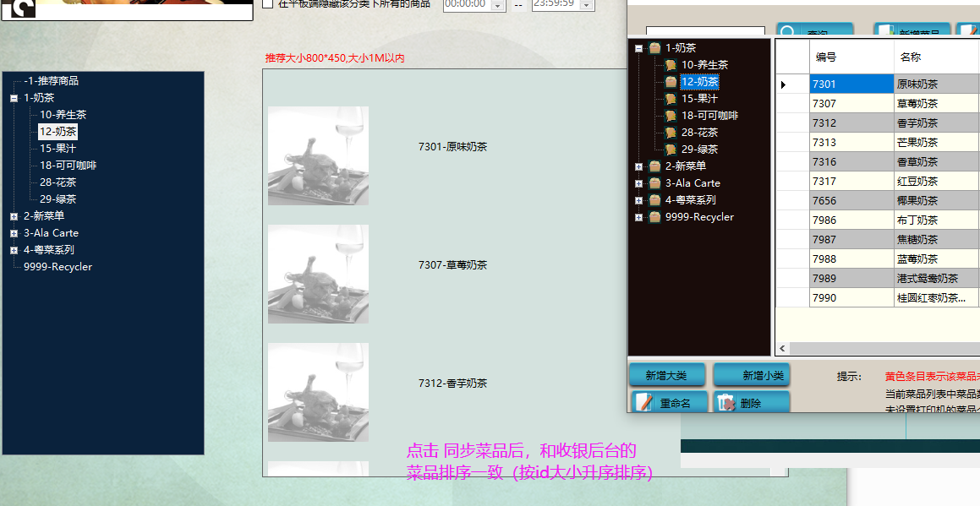Viewport: 980px width, 506px height.
Task: Click folder icon beside 2-新菜单 in right dialog tree
Action: (655, 166)
